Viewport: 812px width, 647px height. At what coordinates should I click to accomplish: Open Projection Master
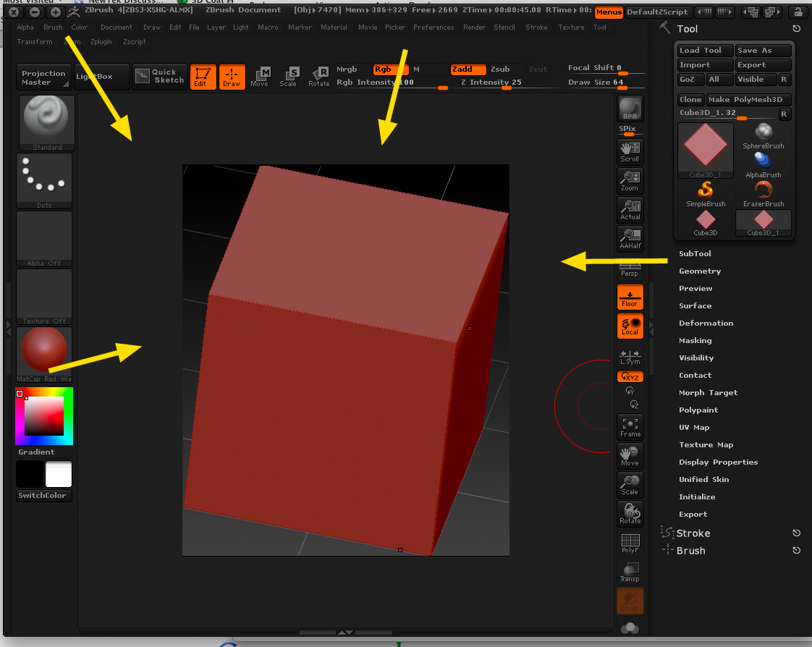point(43,77)
